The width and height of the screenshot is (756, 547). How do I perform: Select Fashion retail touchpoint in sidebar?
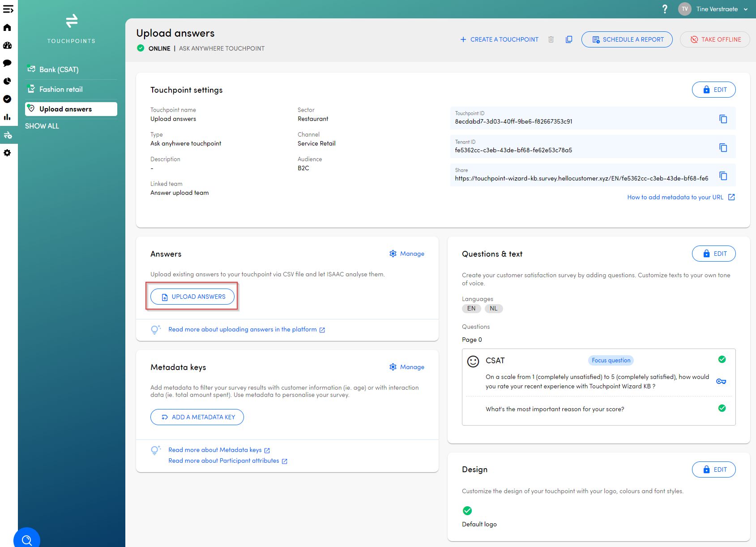[x=61, y=89]
